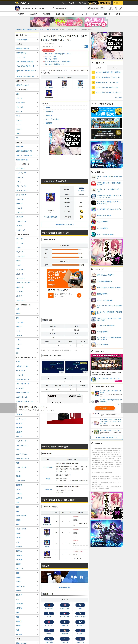
Task: Click the Game8 logo in header
Action: 22,3
